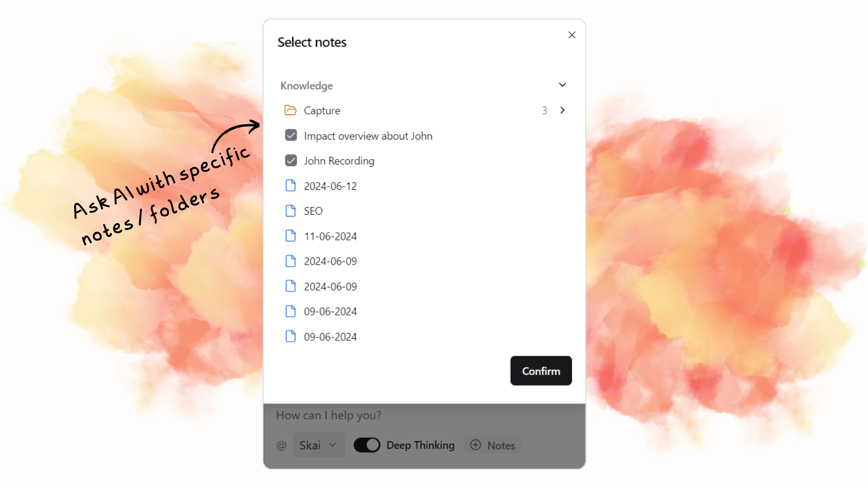Image resolution: width=868 pixels, height=488 pixels.
Task: Close the Select notes dialog
Action: coord(572,34)
